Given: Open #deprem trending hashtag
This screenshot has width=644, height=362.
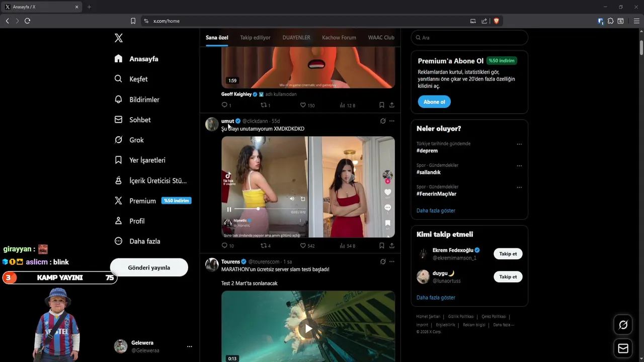Looking at the screenshot, I should click(427, 151).
